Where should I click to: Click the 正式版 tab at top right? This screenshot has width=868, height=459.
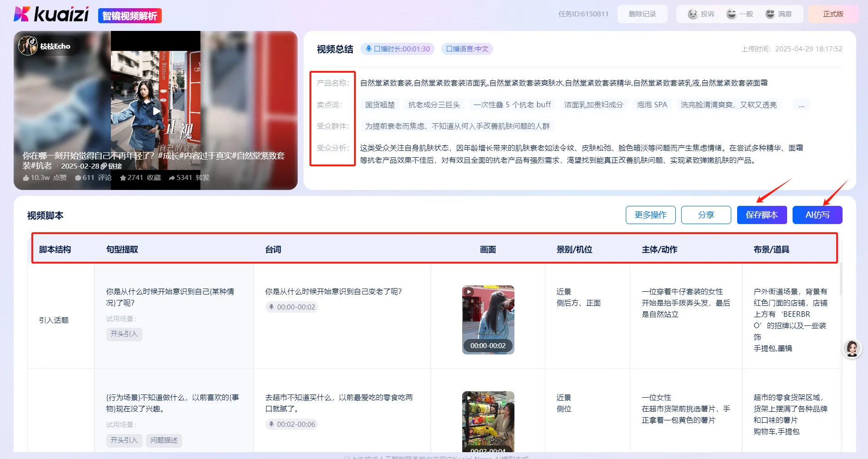point(833,14)
